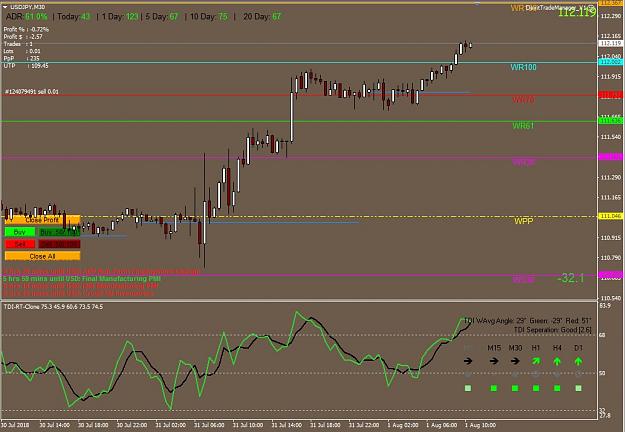This screenshot has width=625, height=432.
Task: Click the 110.790 price axis label
Action: click(x=611, y=258)
